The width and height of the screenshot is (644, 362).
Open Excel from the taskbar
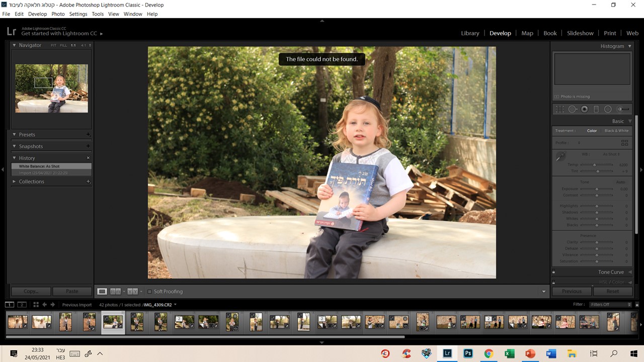pos(509,353)
